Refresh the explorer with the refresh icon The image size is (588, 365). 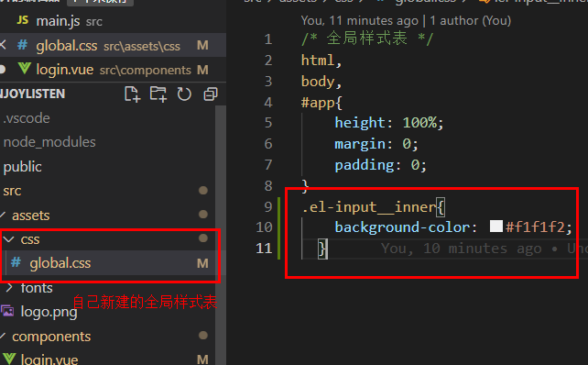[184, 94]
